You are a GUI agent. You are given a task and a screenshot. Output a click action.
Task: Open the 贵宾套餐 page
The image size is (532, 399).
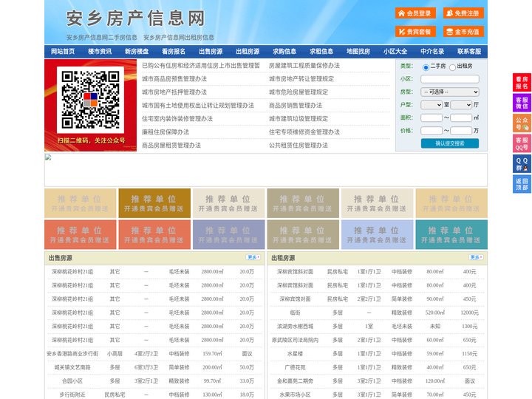[x=415, y=32]
